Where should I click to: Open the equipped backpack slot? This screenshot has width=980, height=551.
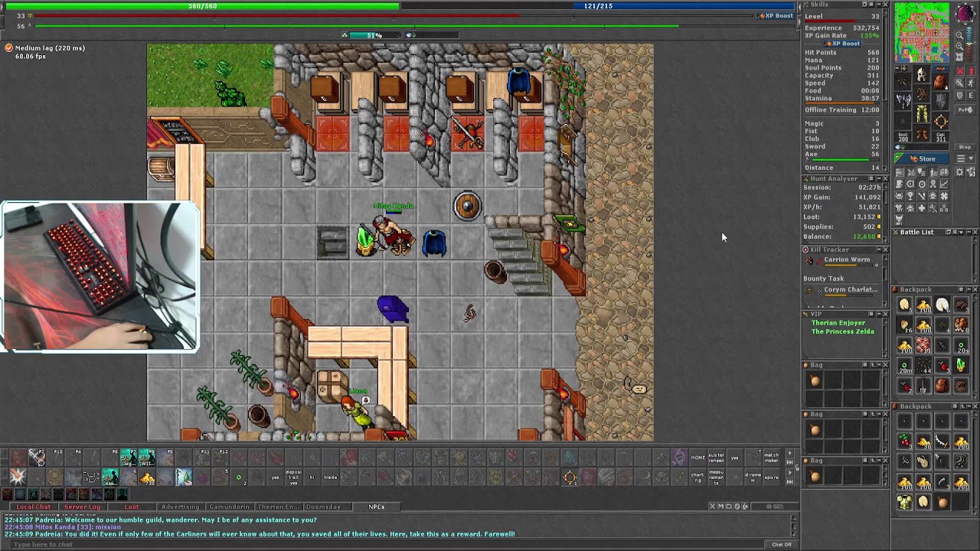[x=941, y=80]
